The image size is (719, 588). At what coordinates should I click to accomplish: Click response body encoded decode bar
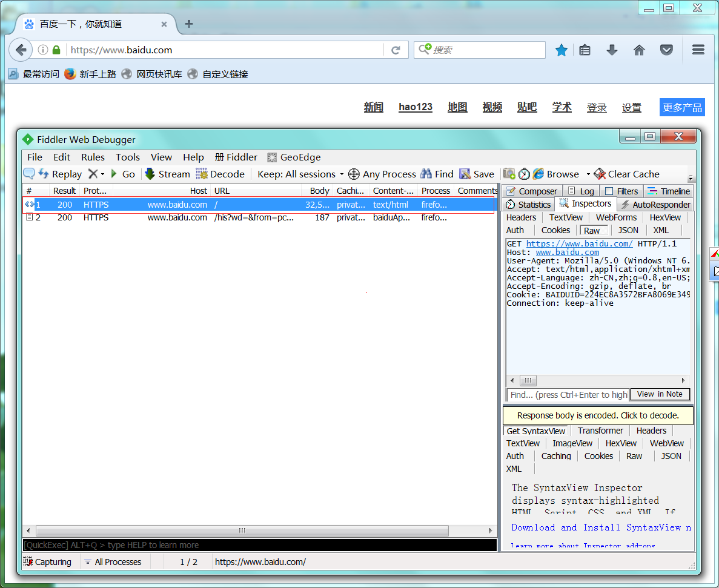pyautogui.click(x=598, y=415)
